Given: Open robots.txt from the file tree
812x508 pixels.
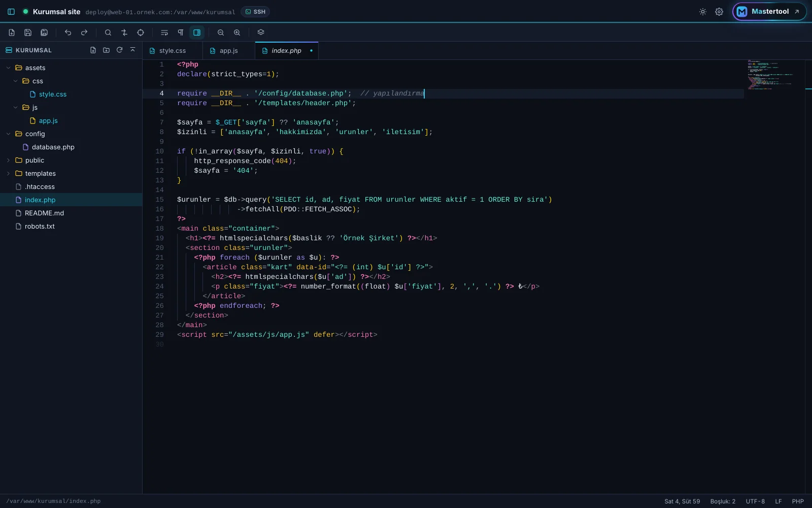Looking at the screenshot, I should 71,227.
